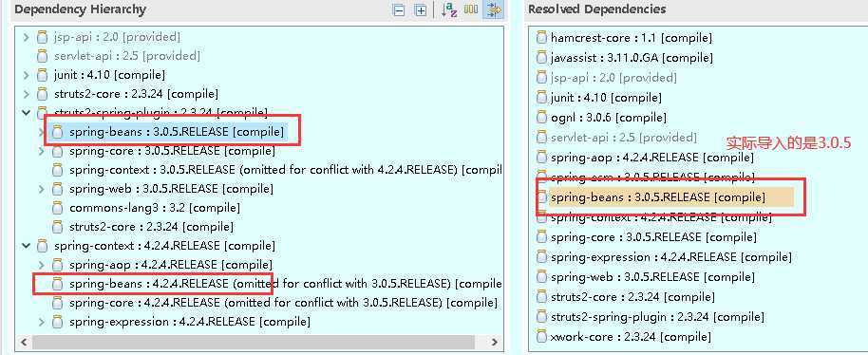Select spring-expression : 4.2.4.RELEASE in Dependency Hierarchy
Viewport: 868px width, 355px height.
click(190, 321)
